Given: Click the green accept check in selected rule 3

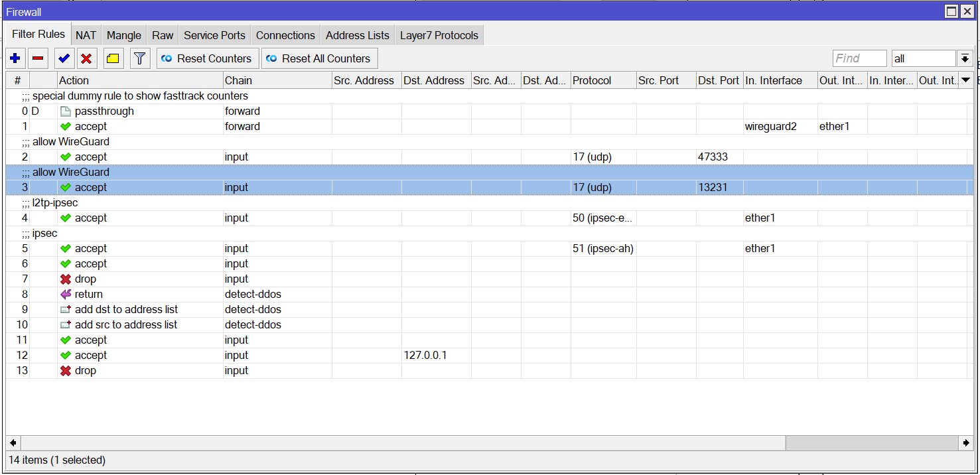Looking at the screenshot, I should 66,188.
